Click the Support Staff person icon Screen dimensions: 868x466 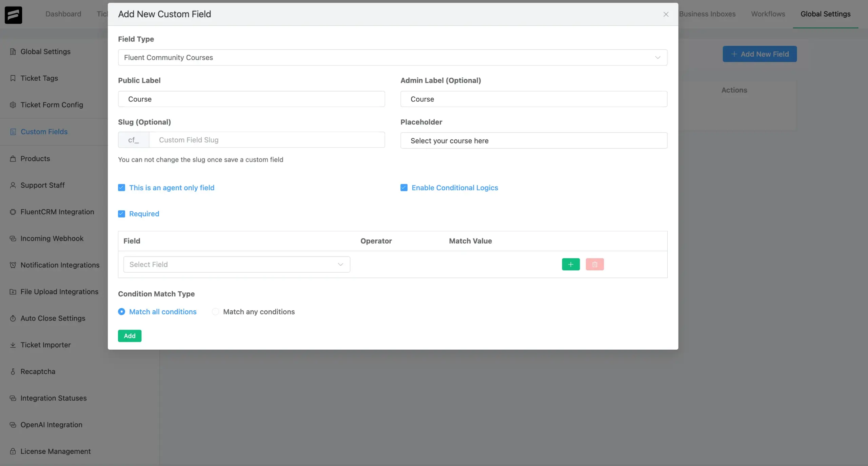pyautogui.click(x=13, y=185)
